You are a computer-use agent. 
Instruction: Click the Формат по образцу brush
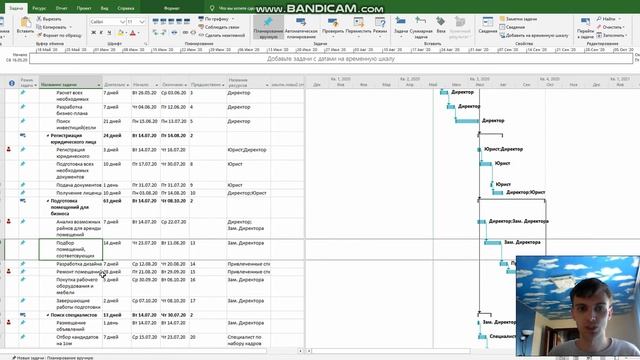[x=39, y=36]
